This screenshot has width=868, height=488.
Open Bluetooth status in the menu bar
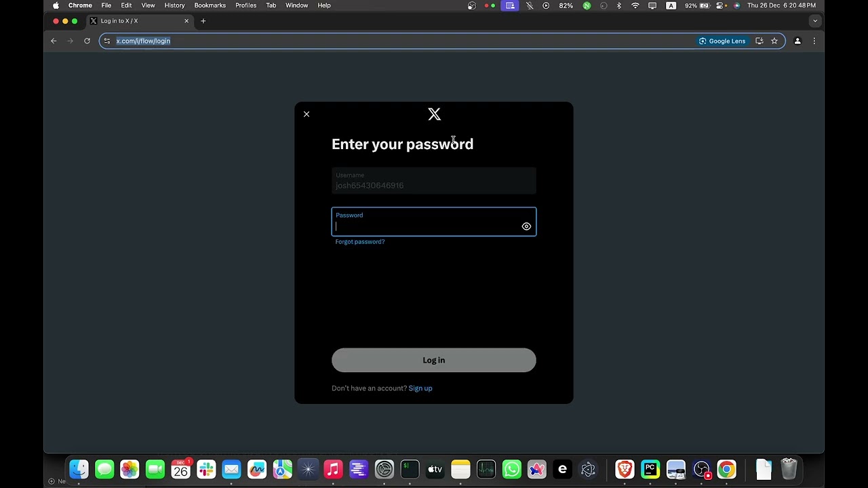pyautogui.click(x=618, y=5)
